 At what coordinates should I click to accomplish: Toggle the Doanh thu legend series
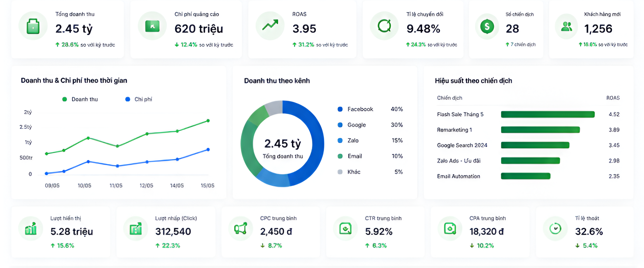coord(80,99)
